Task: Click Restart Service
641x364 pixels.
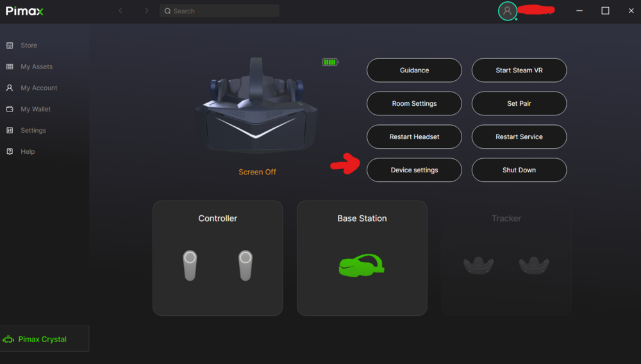Action: pos(519,137)
